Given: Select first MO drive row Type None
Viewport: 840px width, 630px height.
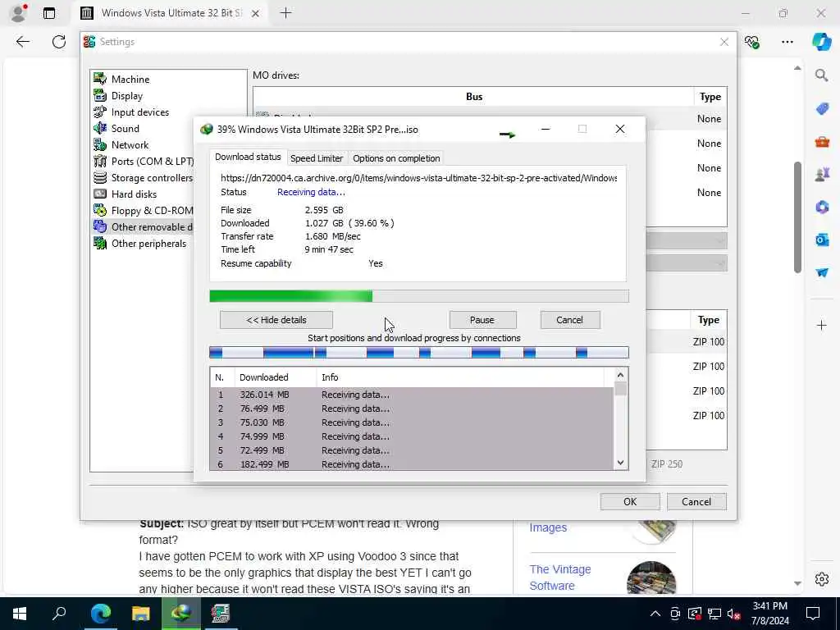Looking at the screenshot, I should tap(708, 118).
